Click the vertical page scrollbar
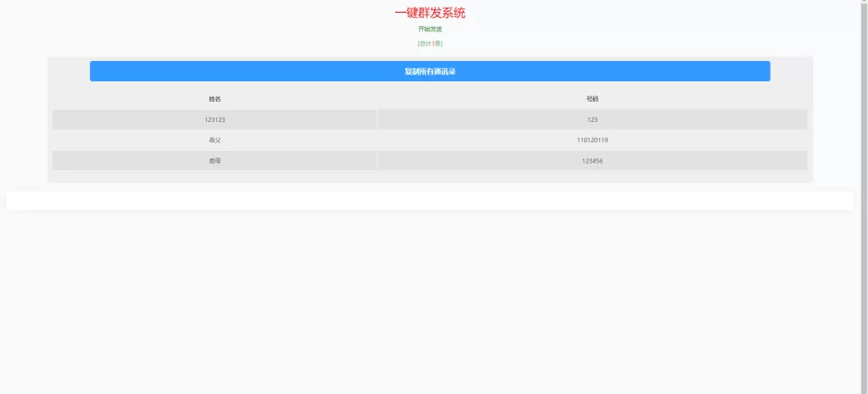The height and width of the screenshot is (394, 868). (x=864, y=197)
